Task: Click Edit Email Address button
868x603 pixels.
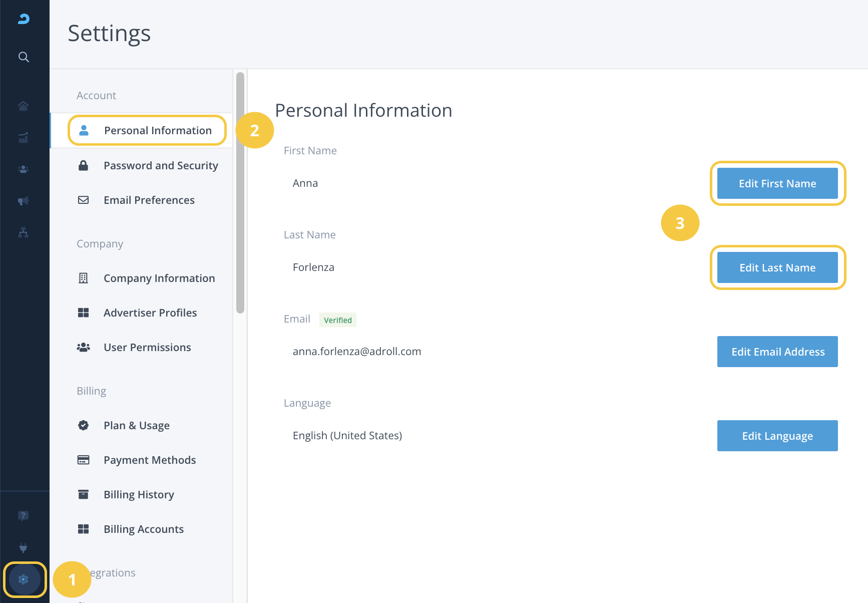Action: click(x=777, y=352)
